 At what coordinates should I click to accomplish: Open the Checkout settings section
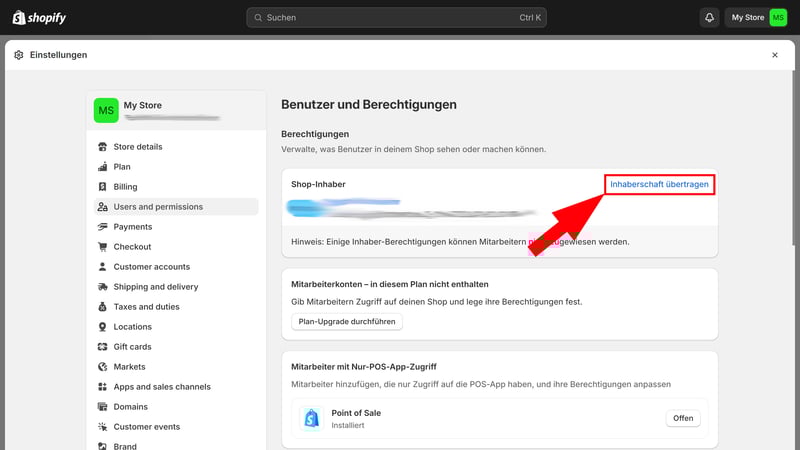pyautogui.click(x=132, y=247)
